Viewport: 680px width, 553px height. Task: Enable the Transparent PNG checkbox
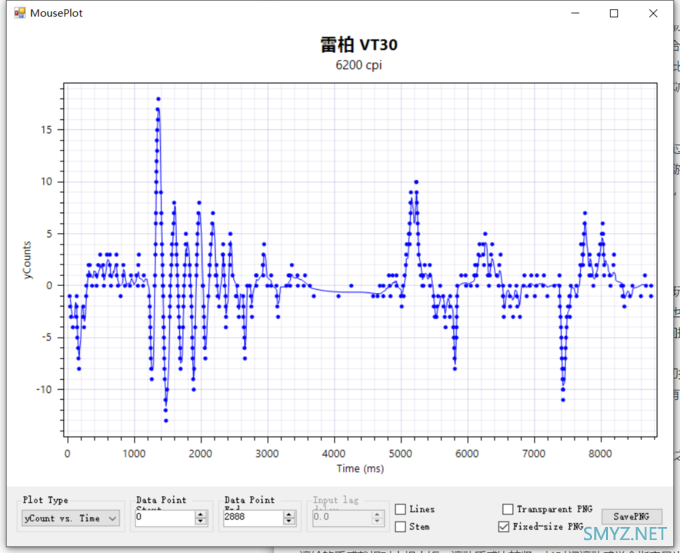click(x=507, y=509)
